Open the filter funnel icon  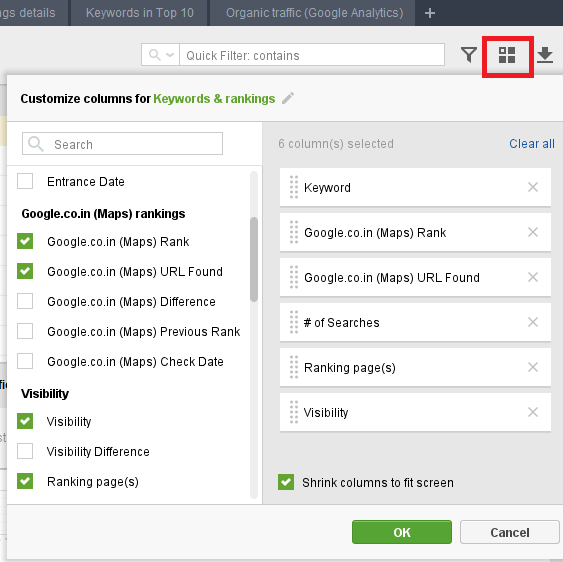(469, 55)
